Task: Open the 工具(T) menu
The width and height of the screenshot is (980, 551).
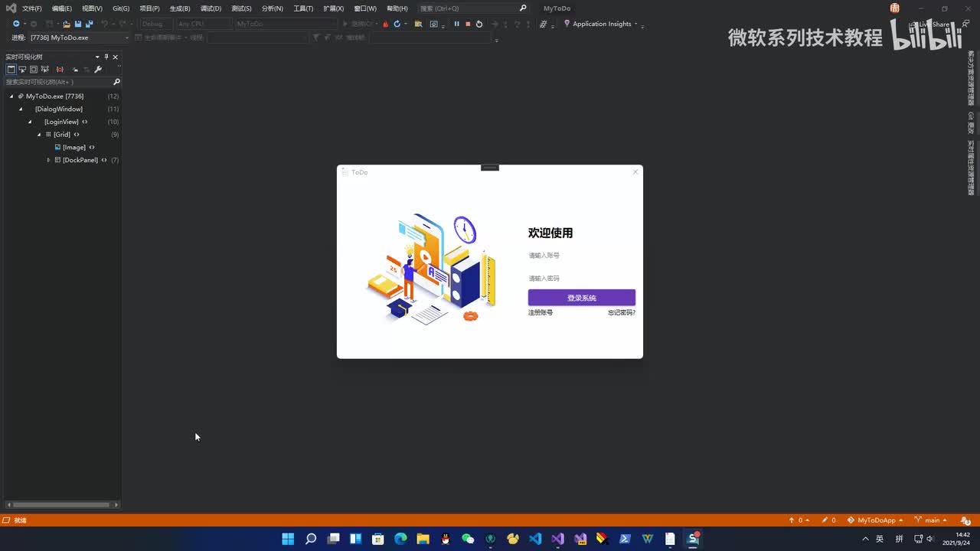Action: click(x=303, y=8)
